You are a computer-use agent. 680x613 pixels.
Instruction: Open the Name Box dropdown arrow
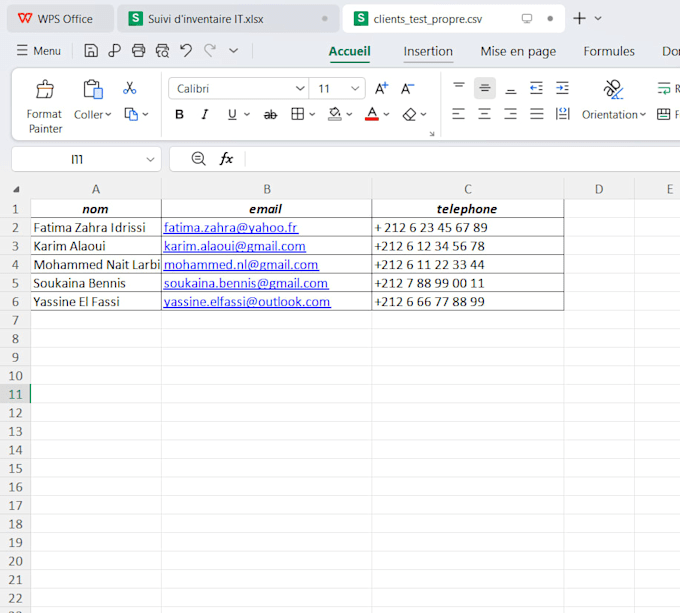point(150,160)
